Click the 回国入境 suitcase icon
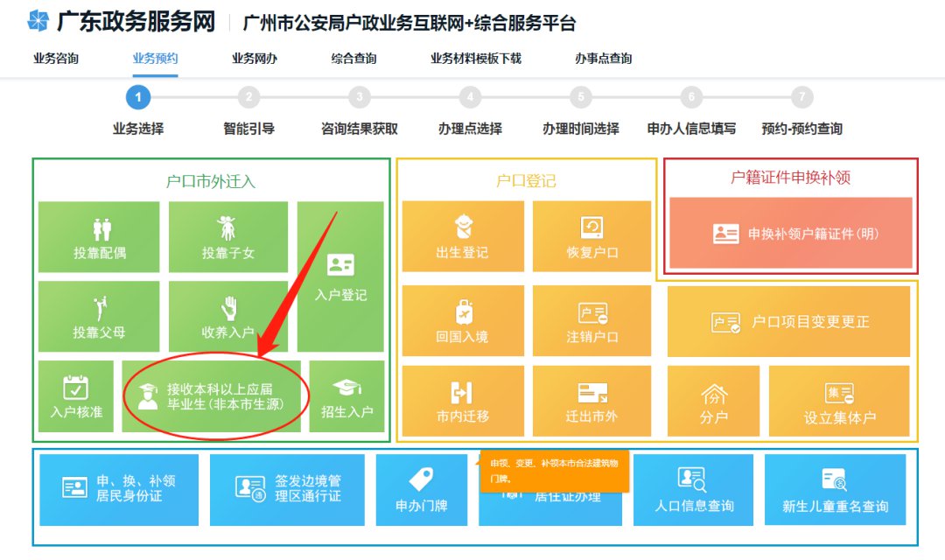The width and height of the screenshot is (945, 560). click(x=462, y=319)
